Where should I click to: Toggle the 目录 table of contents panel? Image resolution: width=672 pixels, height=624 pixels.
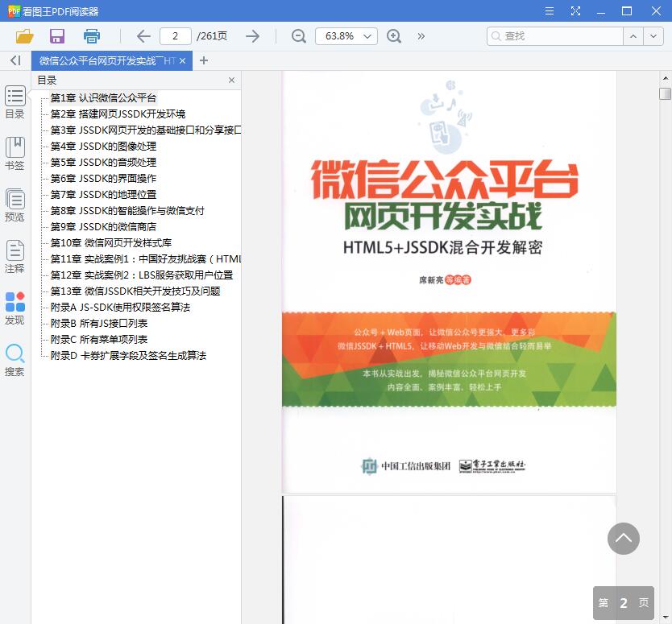15,102
